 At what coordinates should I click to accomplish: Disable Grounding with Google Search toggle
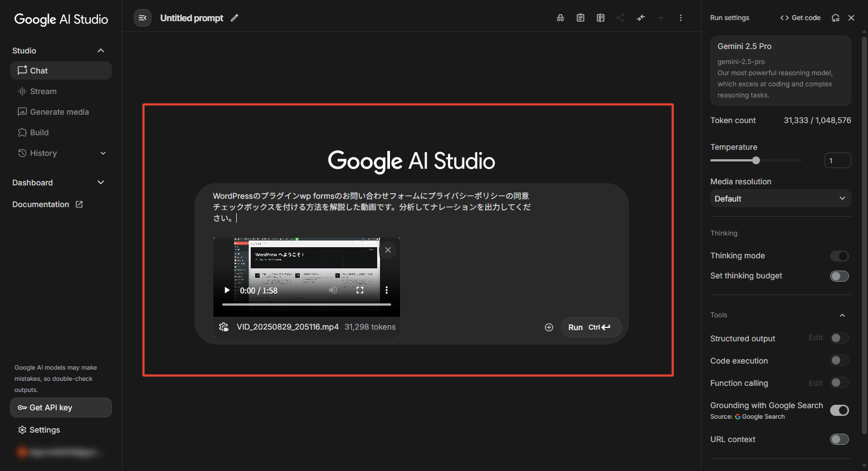[840, 410]
